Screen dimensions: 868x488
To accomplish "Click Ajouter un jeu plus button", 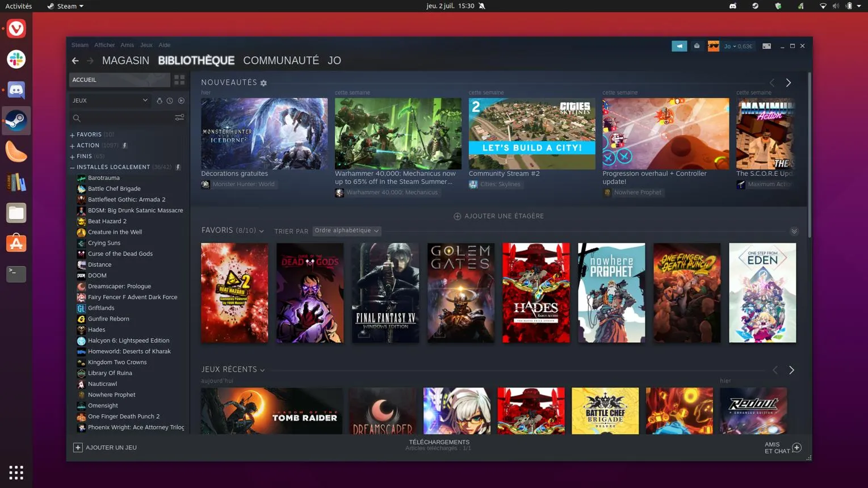I will coord(78,447).
